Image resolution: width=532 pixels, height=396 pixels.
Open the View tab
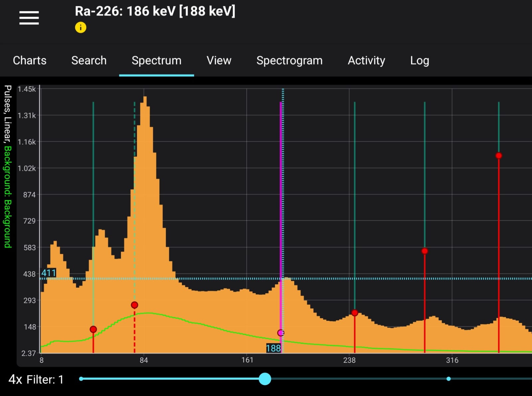tap(219, 60)
